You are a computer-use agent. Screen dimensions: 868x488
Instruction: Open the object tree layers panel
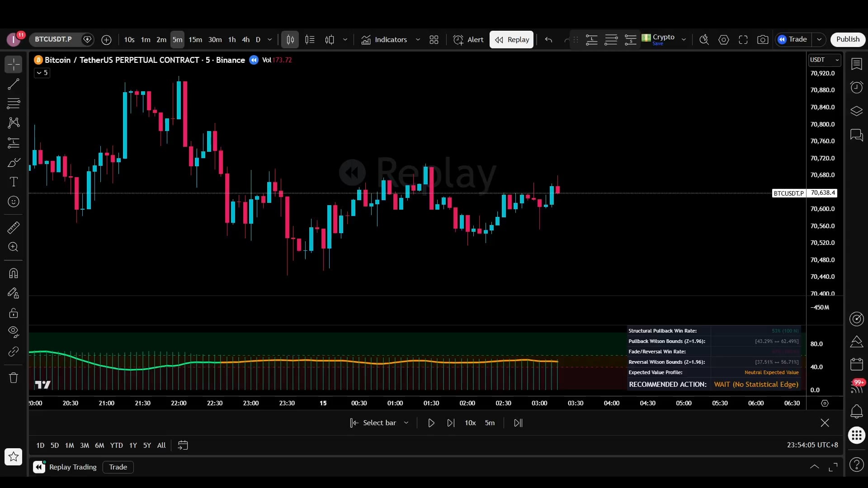pos(857,111)
